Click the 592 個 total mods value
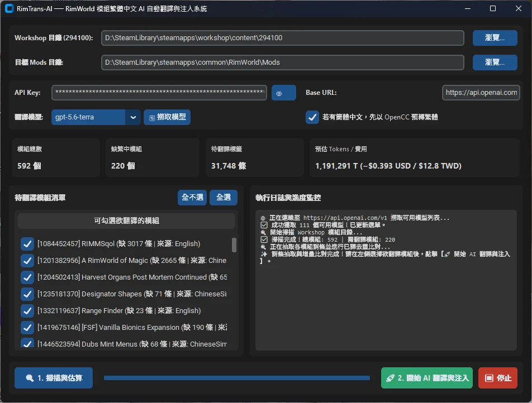532x403 pixels. (x=29, y=166)
